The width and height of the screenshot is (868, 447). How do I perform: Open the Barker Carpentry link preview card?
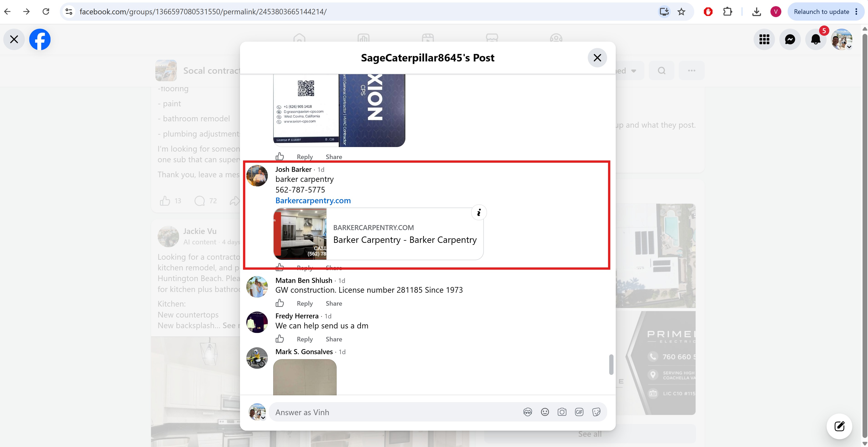[378, 234]
